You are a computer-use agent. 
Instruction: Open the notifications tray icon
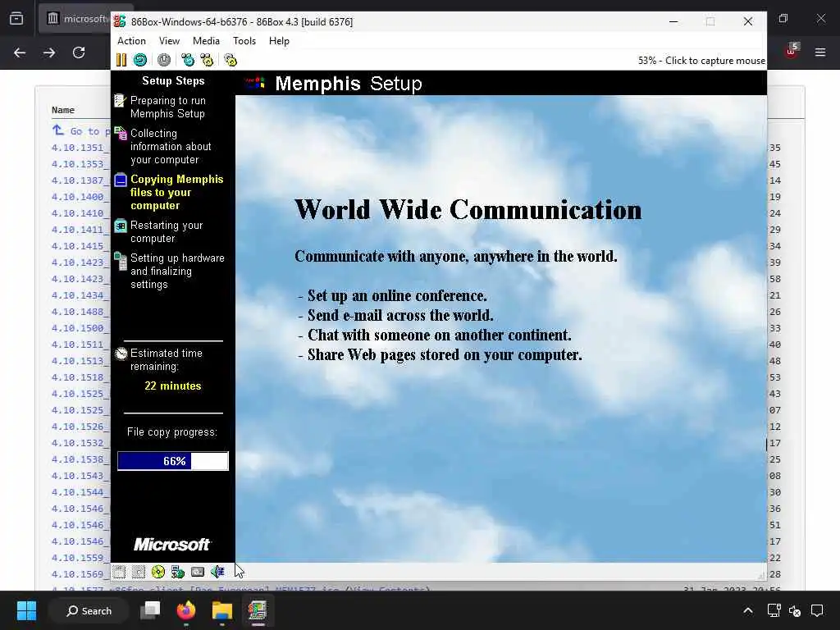pyautogui.click(x=817, y=610)
